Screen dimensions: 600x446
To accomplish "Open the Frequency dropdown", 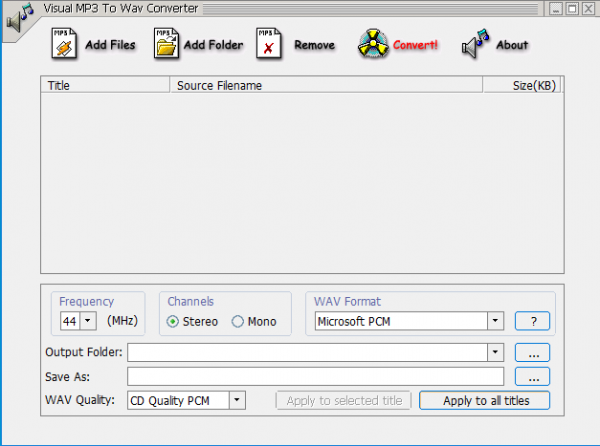I will point(87,321).
